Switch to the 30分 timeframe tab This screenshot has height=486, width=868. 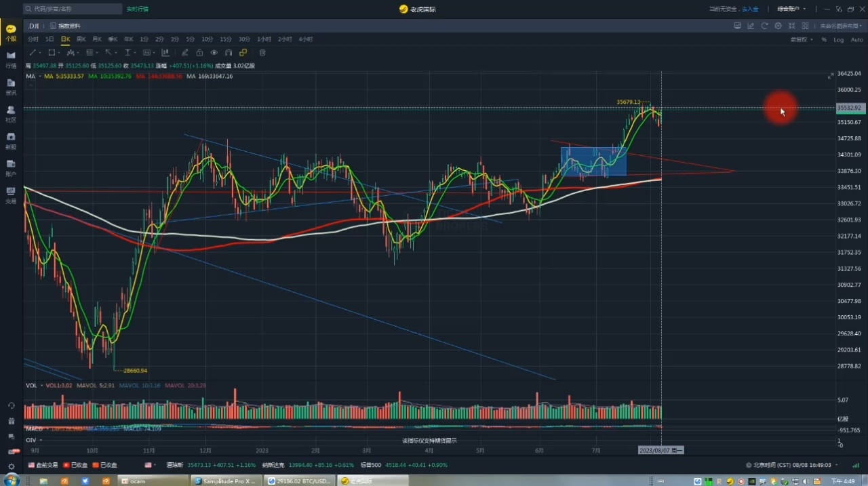(x=244, y=39)
